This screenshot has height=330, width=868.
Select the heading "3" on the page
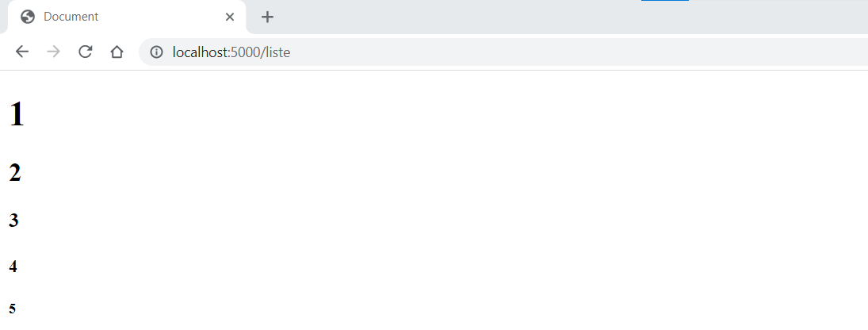pos(13,221)
